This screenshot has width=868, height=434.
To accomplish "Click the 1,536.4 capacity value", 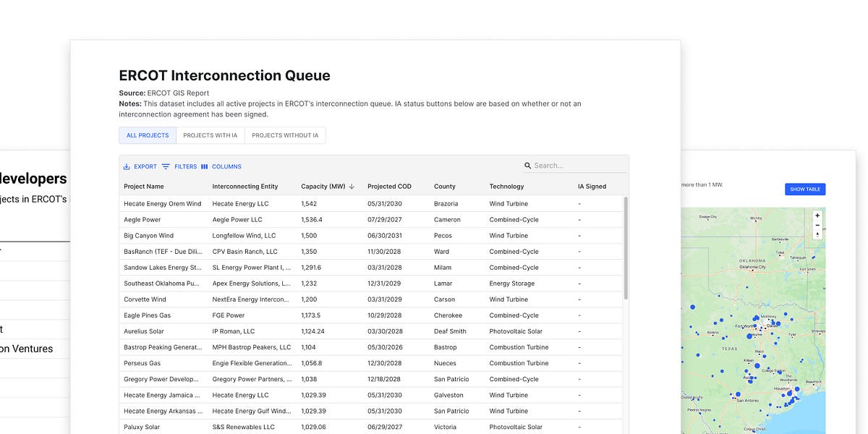I will [312, 220].
